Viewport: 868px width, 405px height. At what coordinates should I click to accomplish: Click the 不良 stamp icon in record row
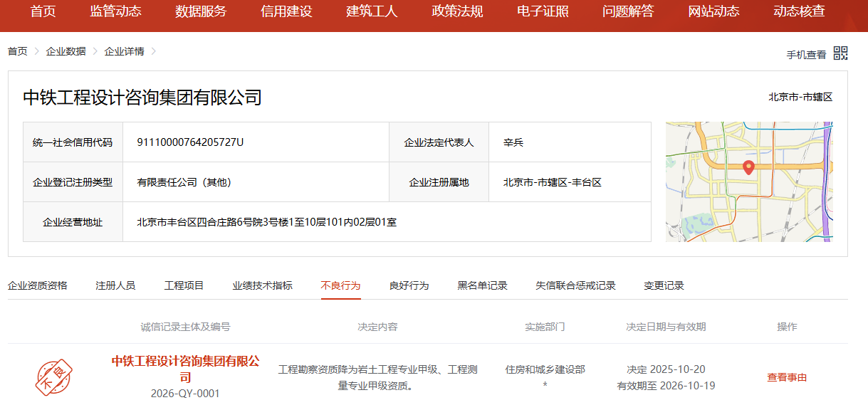54,377
